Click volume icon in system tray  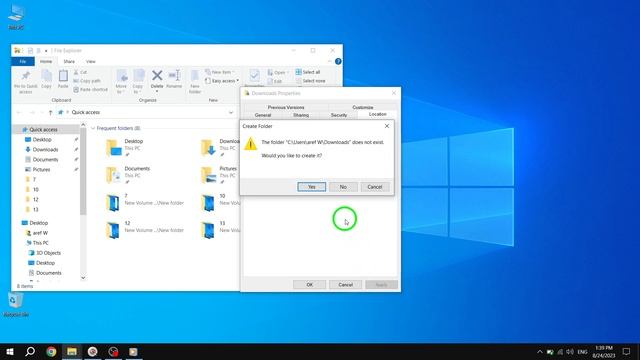(x=570, y=352)
